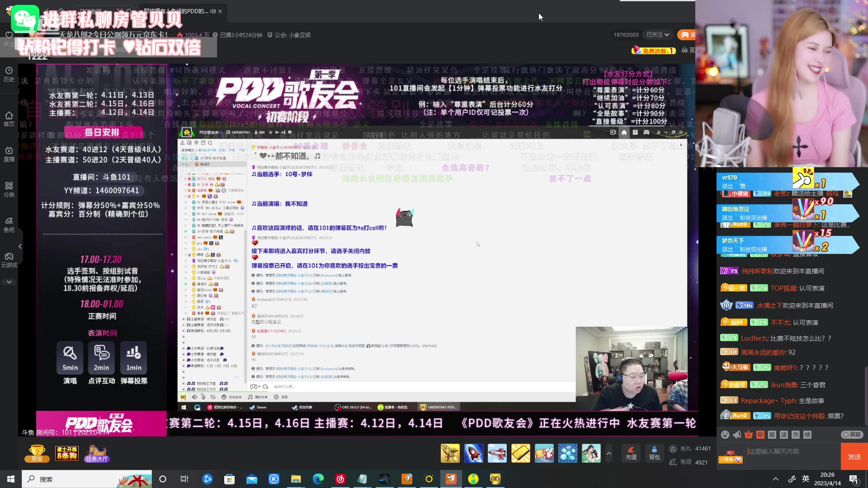The width and height of the screenshot is (868, 488).
Task: Open the Cortana circle on taskbar
Action: 163,479
